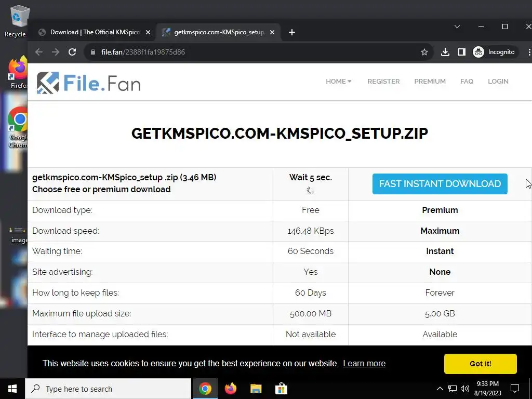Click the Forever keep files cell

[x=440, y=293]
